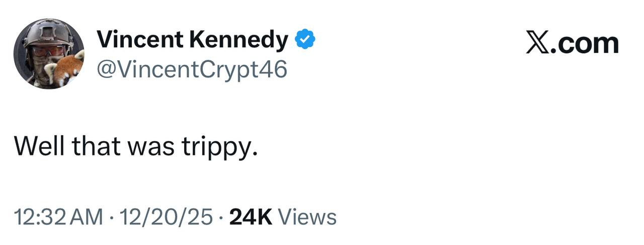Image resolution: width=644 pixels, height=245 pixels.
Task: Click the word "Well" in the tweet
Action: pos(38,146)
